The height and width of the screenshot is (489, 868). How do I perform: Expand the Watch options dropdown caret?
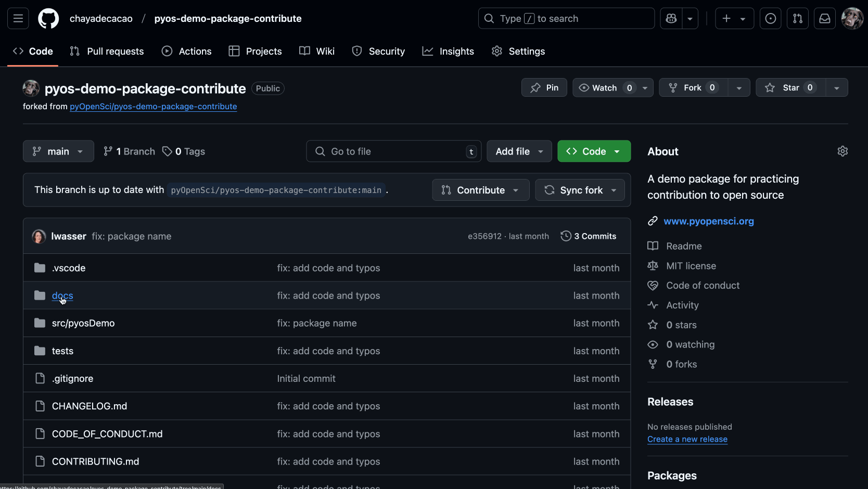pyautogui.click(x=645, y=87)
